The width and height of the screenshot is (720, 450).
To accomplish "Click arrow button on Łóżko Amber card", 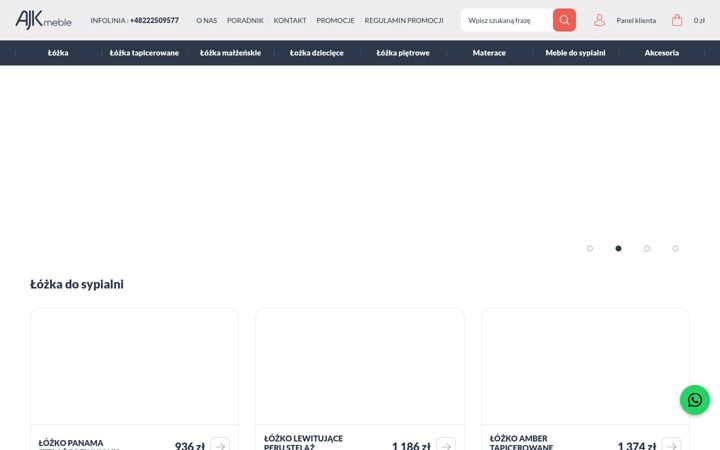I will [671, 444].
